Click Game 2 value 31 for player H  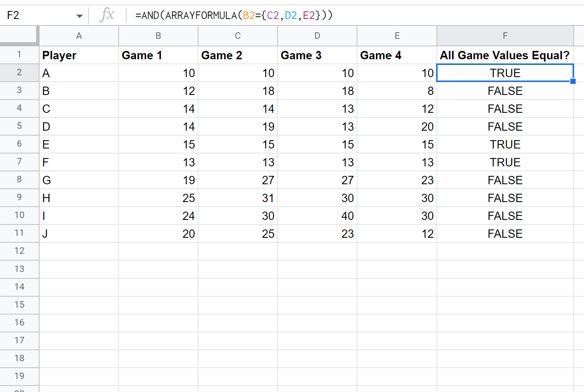point(238,198)
